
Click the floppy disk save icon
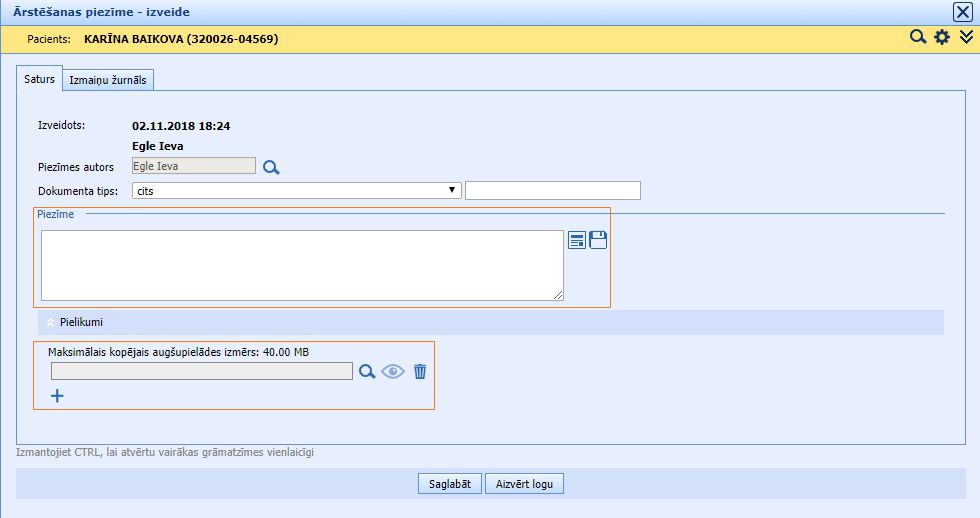coord(598,240)
